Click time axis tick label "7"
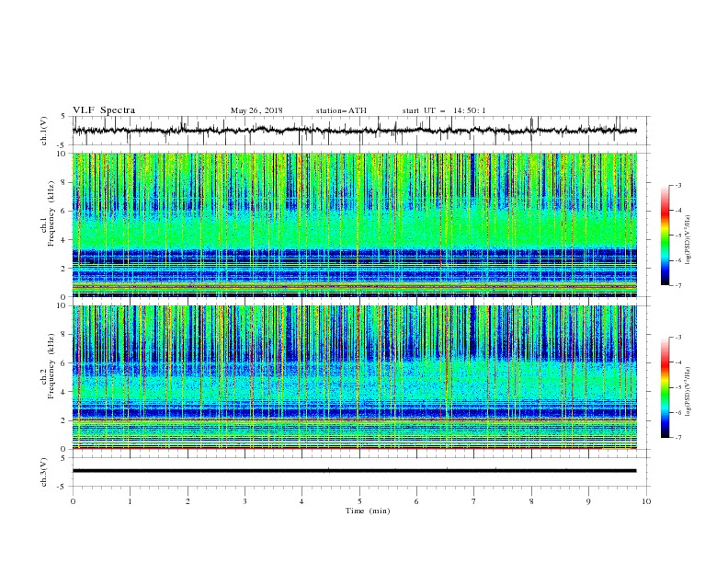 pos(474,501)
